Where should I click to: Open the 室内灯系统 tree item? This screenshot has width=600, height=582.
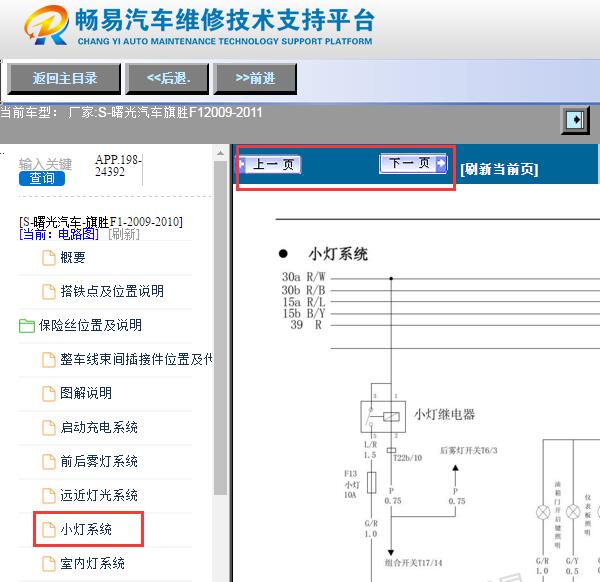pos(92,564)
